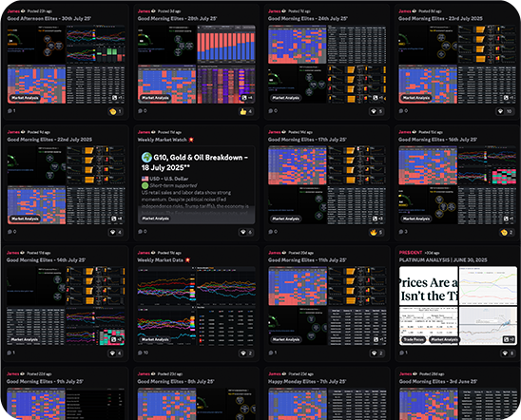Screen dimensions: 521x420
Task: Click clap reaction on 30th July 25' post
Action: click(x=116, y=111)
